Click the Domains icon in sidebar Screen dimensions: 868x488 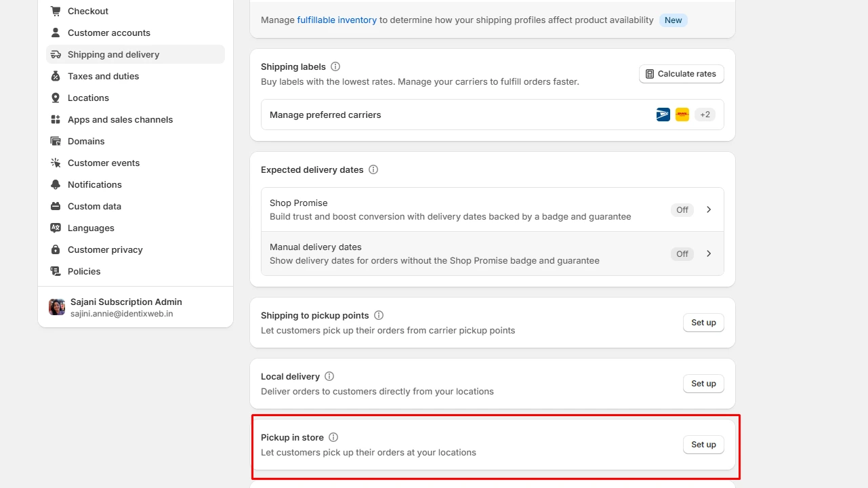coord(56,141)
